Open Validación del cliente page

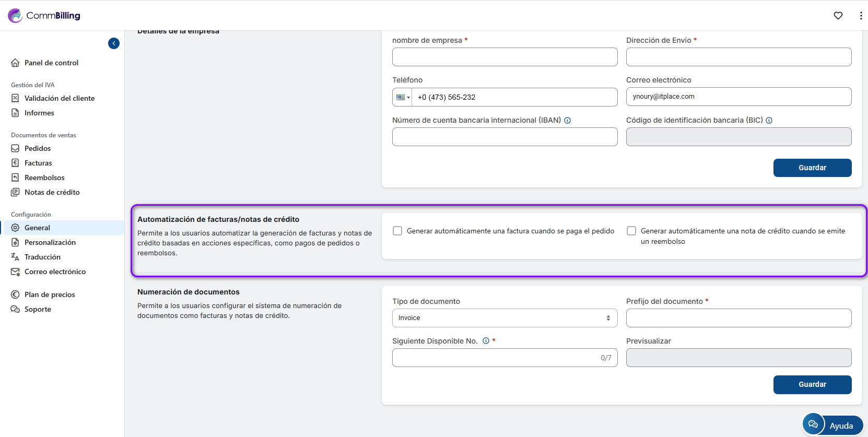(59, 98)
